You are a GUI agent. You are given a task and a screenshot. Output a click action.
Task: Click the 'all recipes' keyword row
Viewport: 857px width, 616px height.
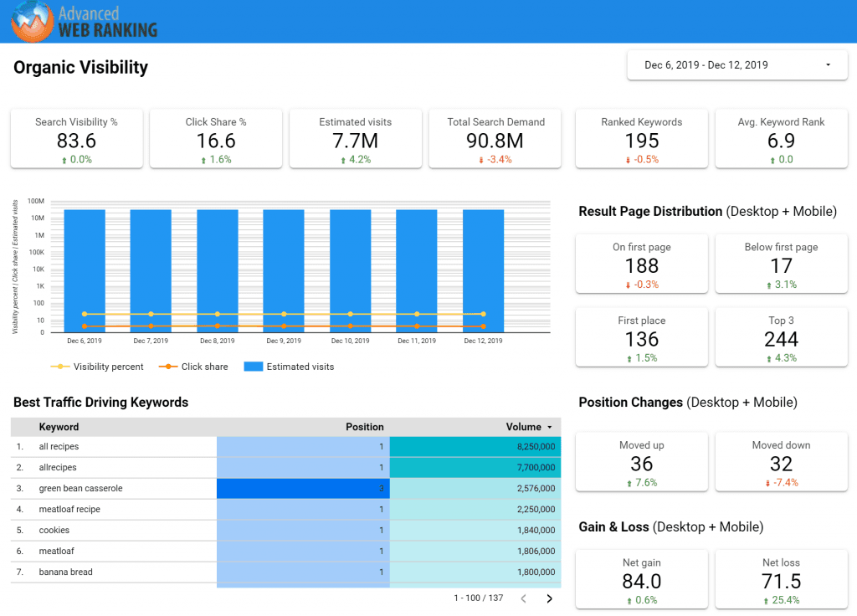286,447
